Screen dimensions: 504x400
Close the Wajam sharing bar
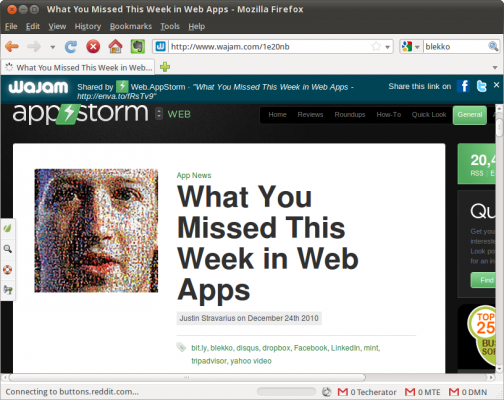click(x=496, y=85)
